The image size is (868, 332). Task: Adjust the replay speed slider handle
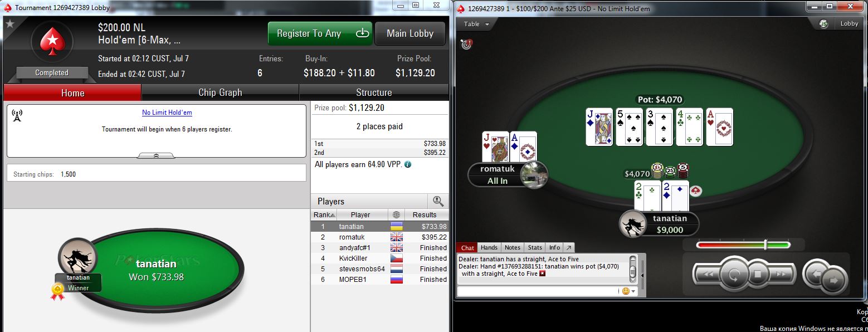pos(766,245)
